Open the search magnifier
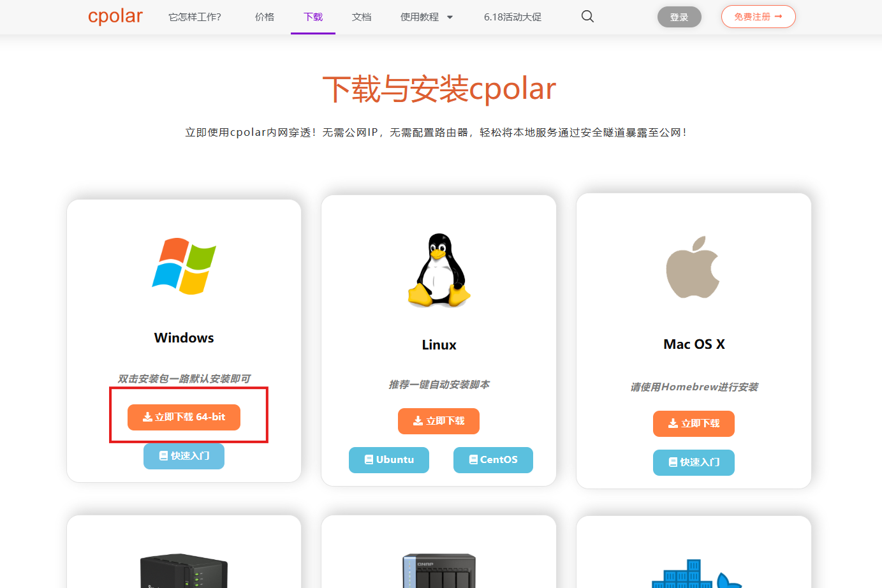 [x=587, y=17]
